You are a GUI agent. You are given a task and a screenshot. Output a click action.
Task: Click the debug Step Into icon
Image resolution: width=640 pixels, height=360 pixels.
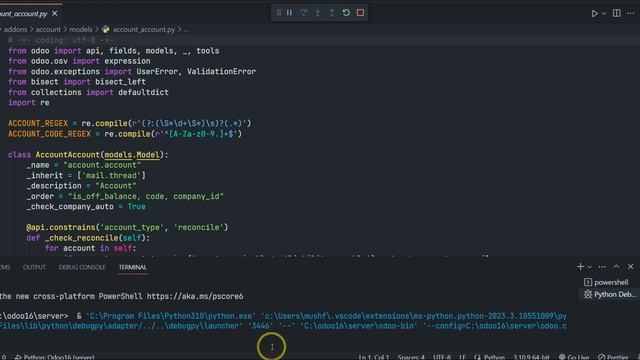(318, 13)
